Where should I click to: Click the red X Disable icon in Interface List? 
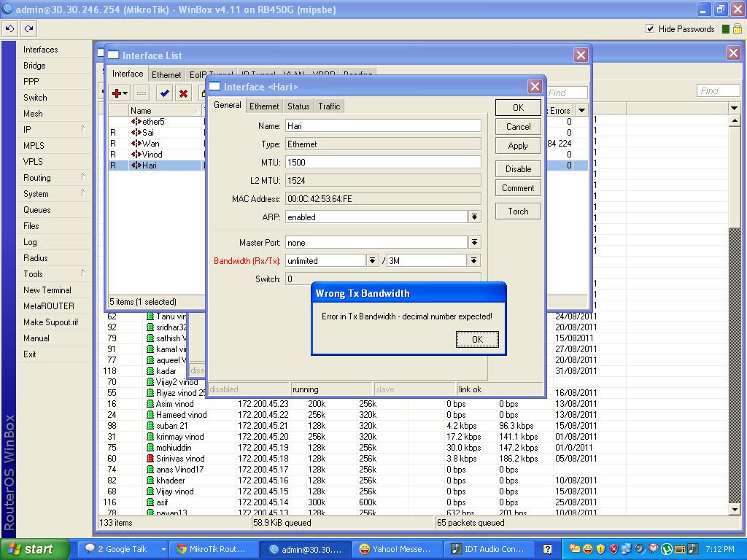(183, 93)
